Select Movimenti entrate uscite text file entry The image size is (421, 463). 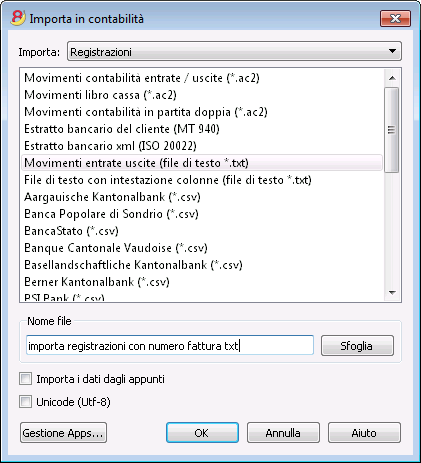click(202, 163)
